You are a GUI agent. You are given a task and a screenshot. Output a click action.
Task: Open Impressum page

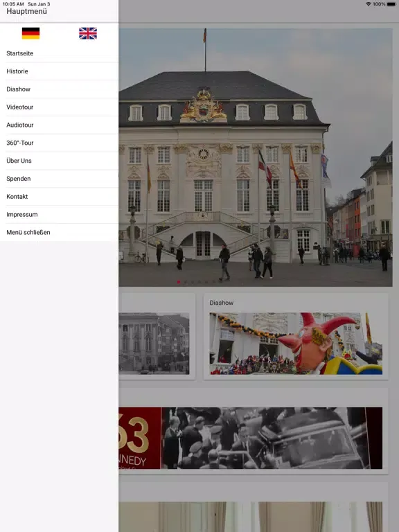tap(59, 215)
